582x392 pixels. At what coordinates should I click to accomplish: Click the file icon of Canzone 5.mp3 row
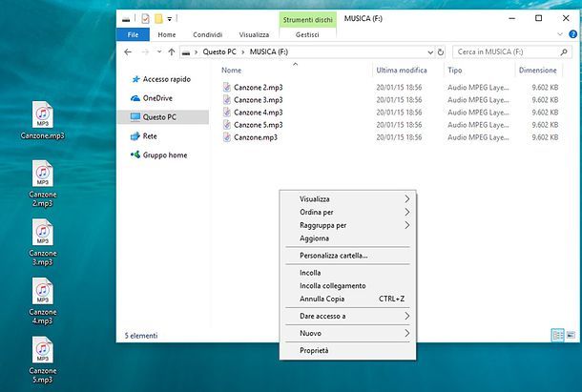[227, 125]
